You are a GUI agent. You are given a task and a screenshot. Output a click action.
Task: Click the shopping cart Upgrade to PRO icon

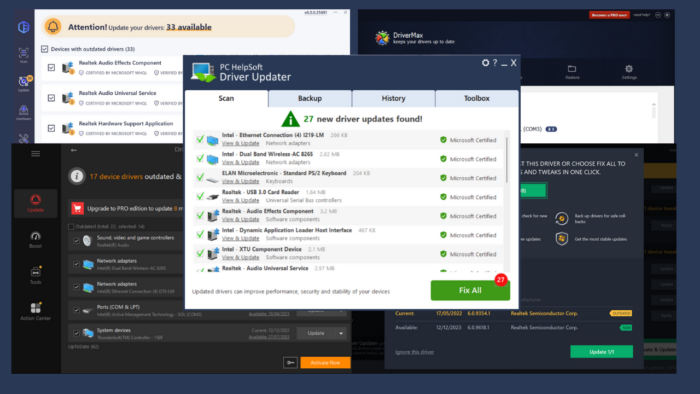[77, 208]
